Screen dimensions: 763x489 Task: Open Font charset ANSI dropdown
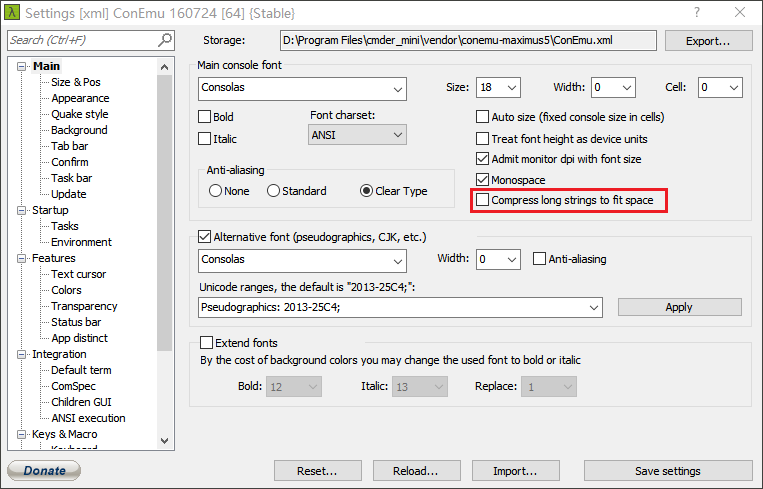pyautogui.click(x=357, y=135)
